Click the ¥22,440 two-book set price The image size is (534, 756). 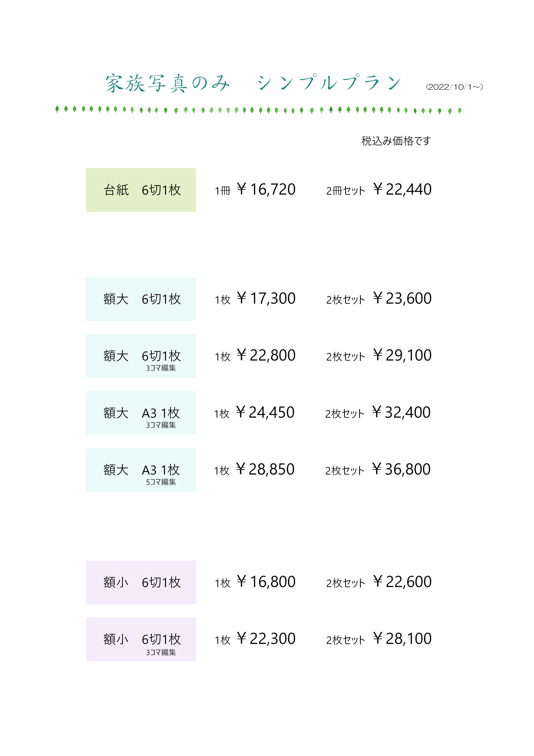pos(402,189)
